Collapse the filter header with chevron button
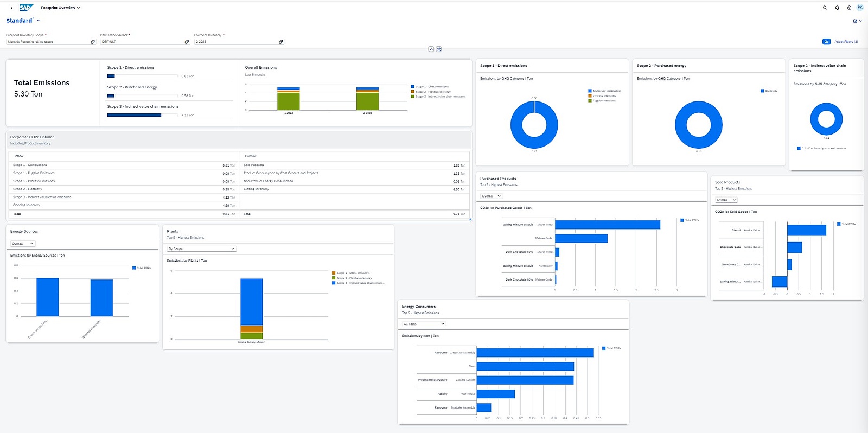The height and width of the screenshot is (433, 868). [431, 49]
